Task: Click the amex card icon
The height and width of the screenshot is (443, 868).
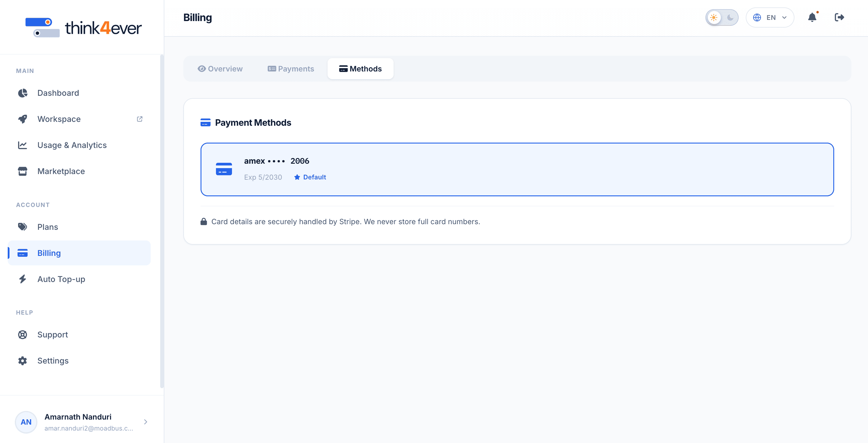Action: 224,169
